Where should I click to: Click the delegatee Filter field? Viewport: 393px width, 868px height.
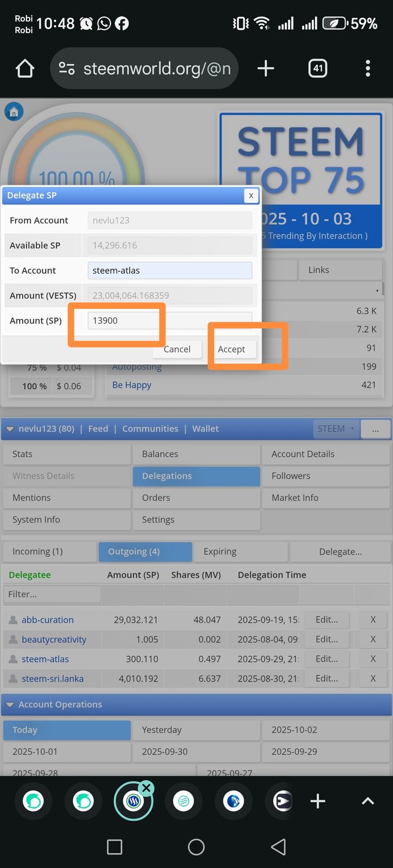(52, 594)
